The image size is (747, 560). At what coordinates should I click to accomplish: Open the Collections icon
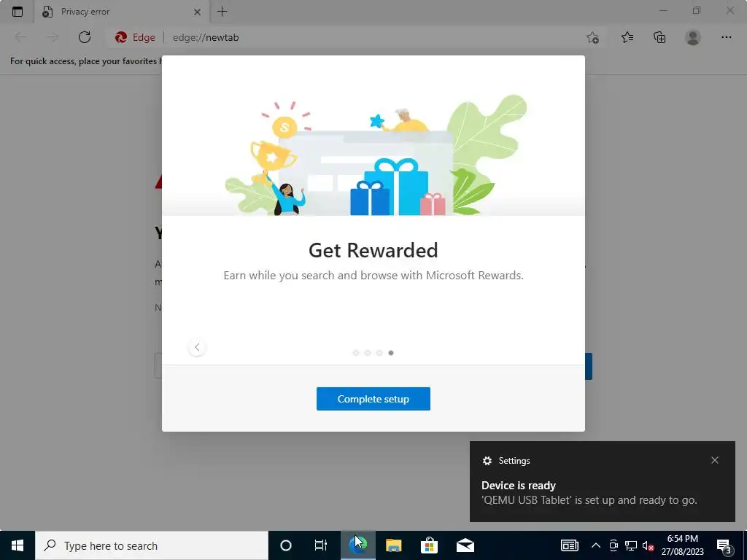click(659, 37)
